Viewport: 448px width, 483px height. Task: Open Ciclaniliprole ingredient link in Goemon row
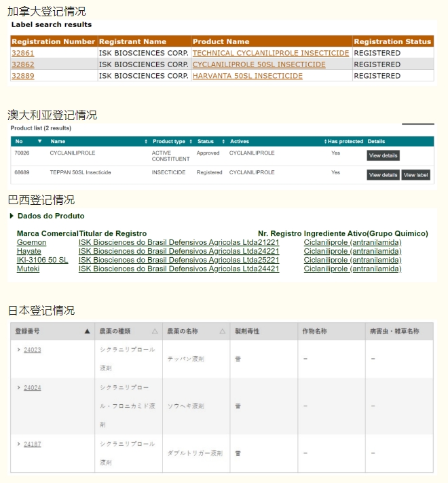352,242
